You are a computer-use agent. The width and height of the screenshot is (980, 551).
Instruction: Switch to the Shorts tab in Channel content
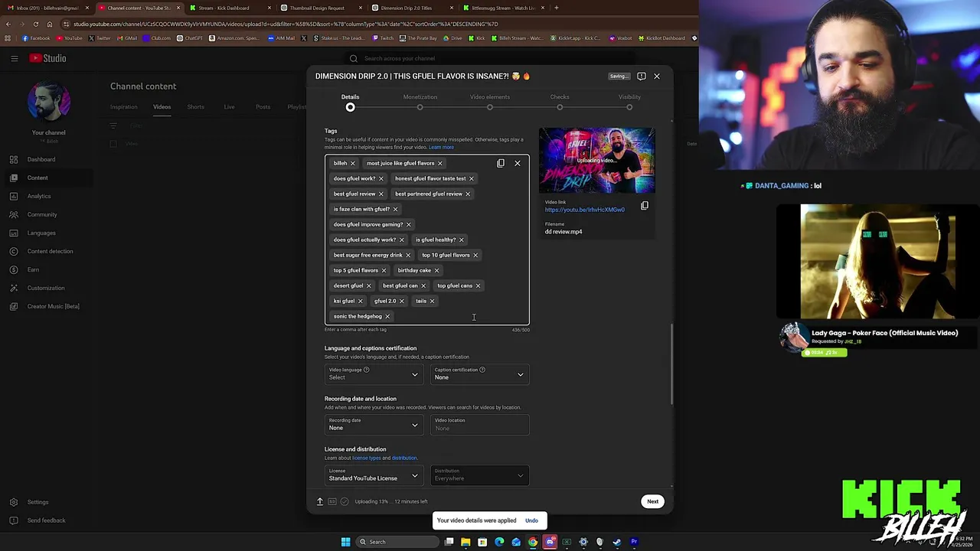tap(195, 107)
